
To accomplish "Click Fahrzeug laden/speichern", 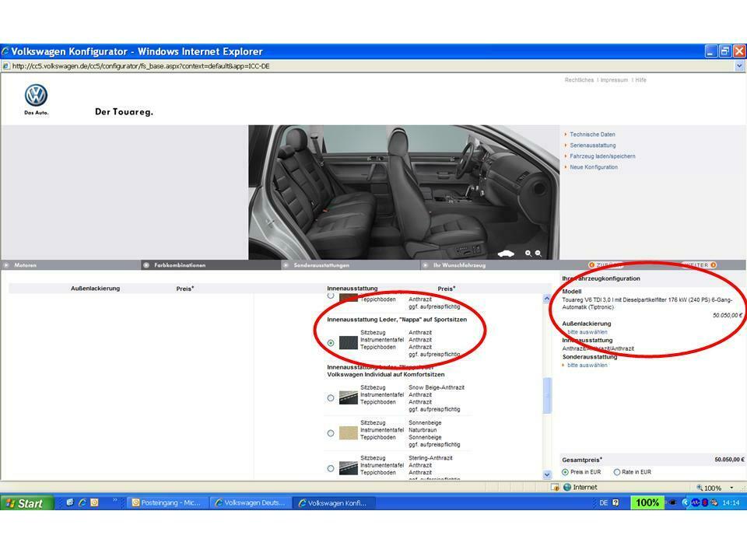I will click(x=605, y=156).
